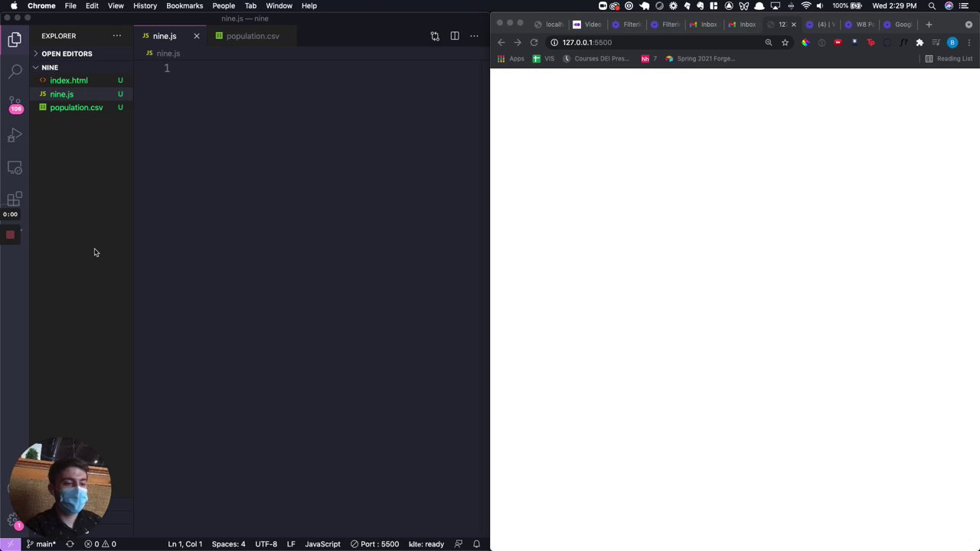Open a new Chrome tab
This screenshot has height=551, width=980.
(929, 24)
